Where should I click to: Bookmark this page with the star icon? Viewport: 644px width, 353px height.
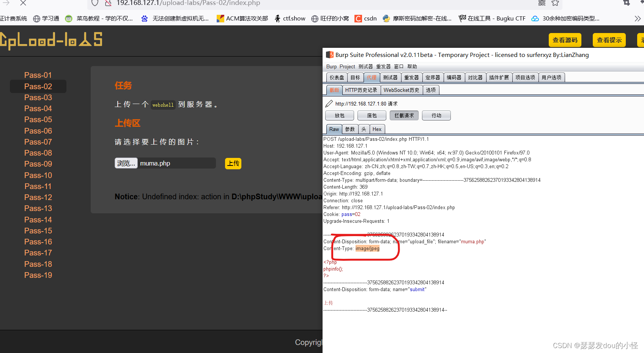[555, 3]
